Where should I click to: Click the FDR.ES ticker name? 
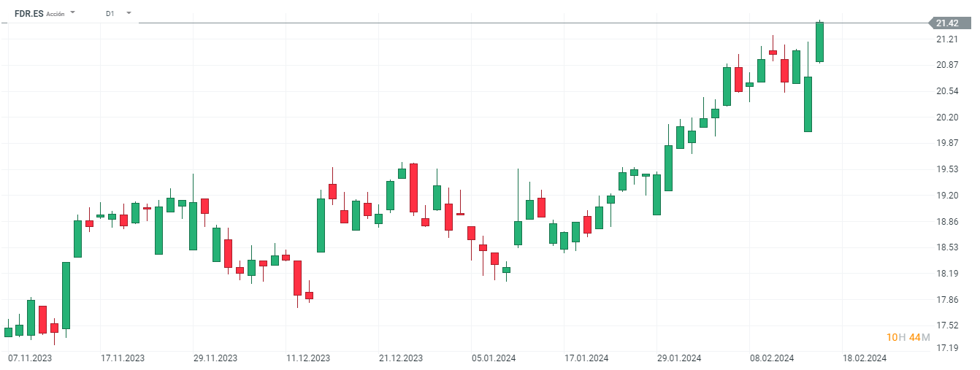pos(28,13)
